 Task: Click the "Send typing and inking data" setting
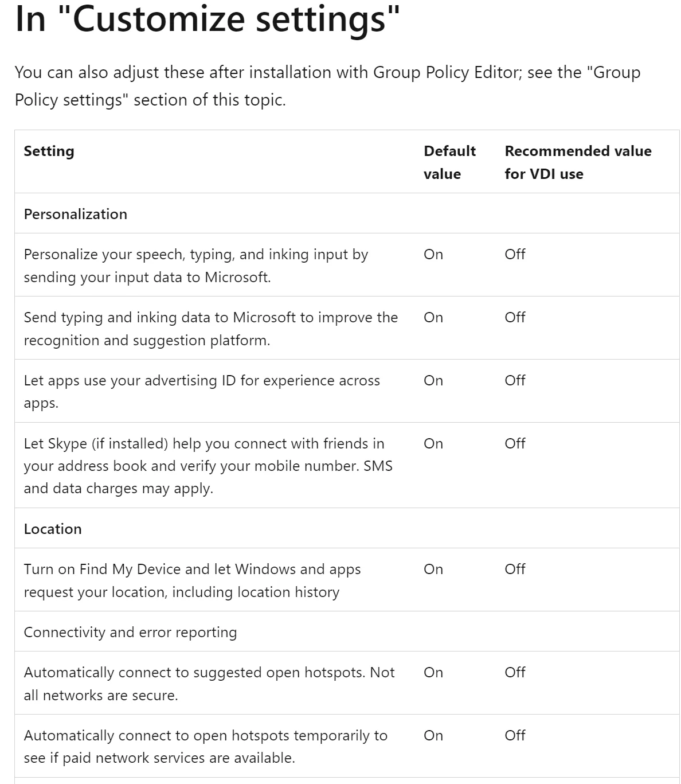210,329
